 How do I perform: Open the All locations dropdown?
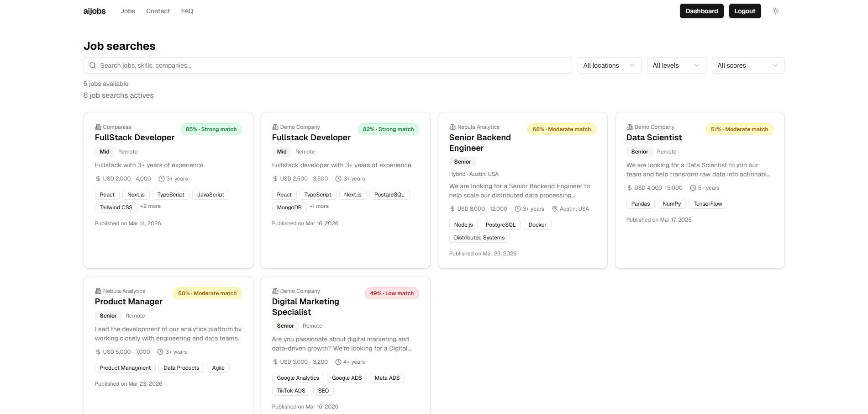pos(609,65)
